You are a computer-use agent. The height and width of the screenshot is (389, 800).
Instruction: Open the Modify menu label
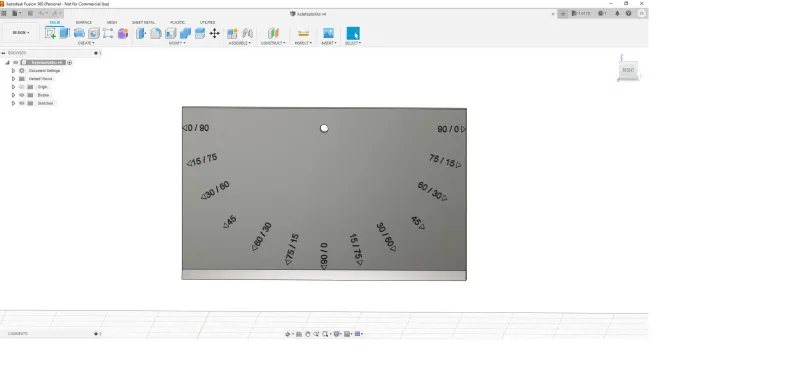click(177, 43)
